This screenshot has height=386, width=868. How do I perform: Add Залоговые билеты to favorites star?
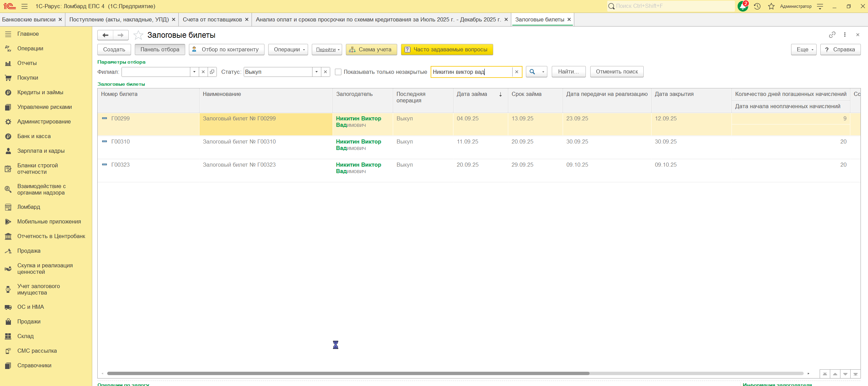138,35
